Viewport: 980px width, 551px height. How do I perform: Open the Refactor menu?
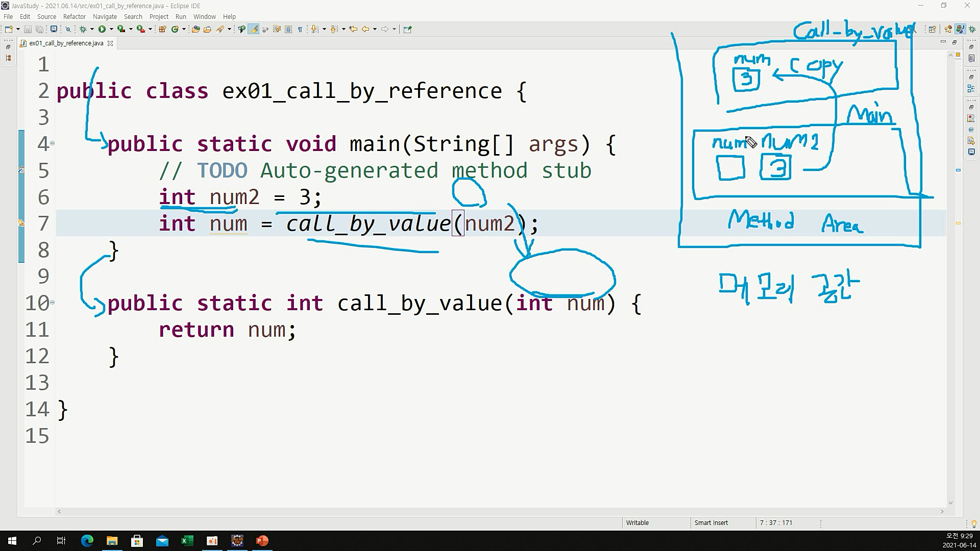[x=74, y=16]
